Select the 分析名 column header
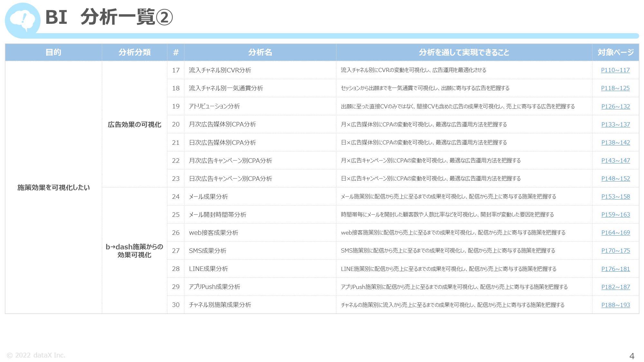644x362 pixels. (260, 52)
